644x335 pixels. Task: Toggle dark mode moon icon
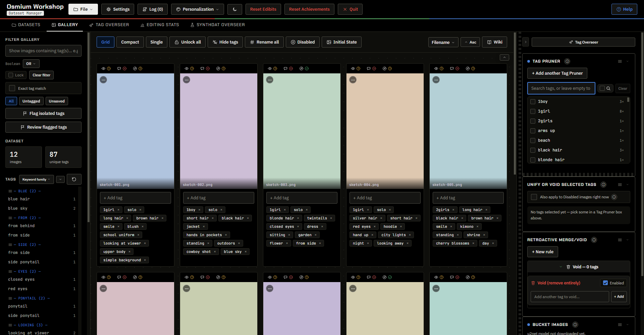[235, 9]
